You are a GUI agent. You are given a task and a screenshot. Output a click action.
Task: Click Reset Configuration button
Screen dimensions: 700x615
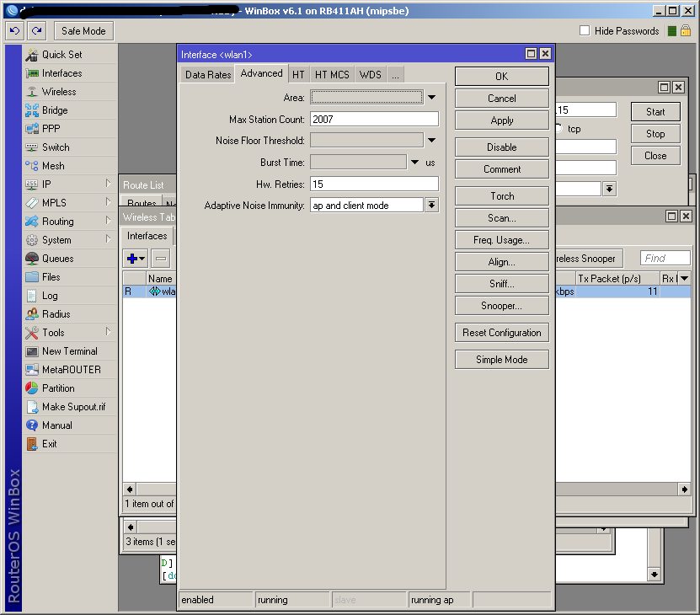coord(502,333)
